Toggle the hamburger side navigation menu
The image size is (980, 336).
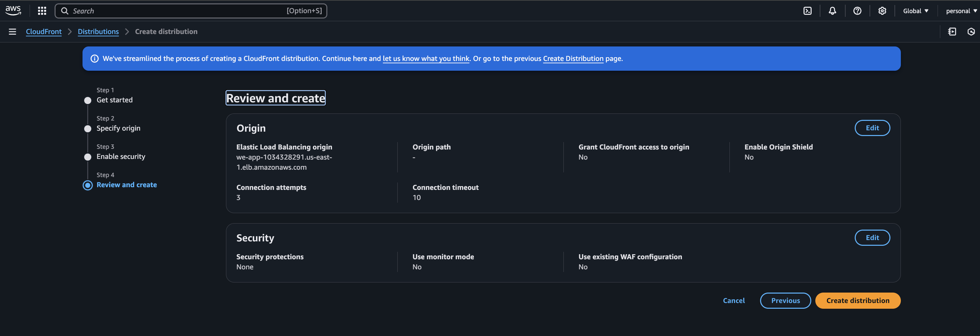pyautogui.click(x=12, y=32)
